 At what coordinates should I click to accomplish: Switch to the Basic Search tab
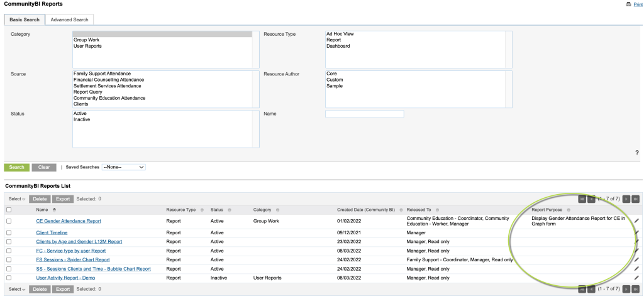tap(25, 19)
